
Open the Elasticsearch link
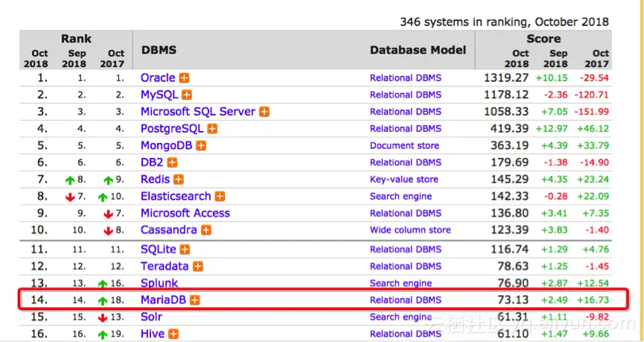tap(176, 196)
